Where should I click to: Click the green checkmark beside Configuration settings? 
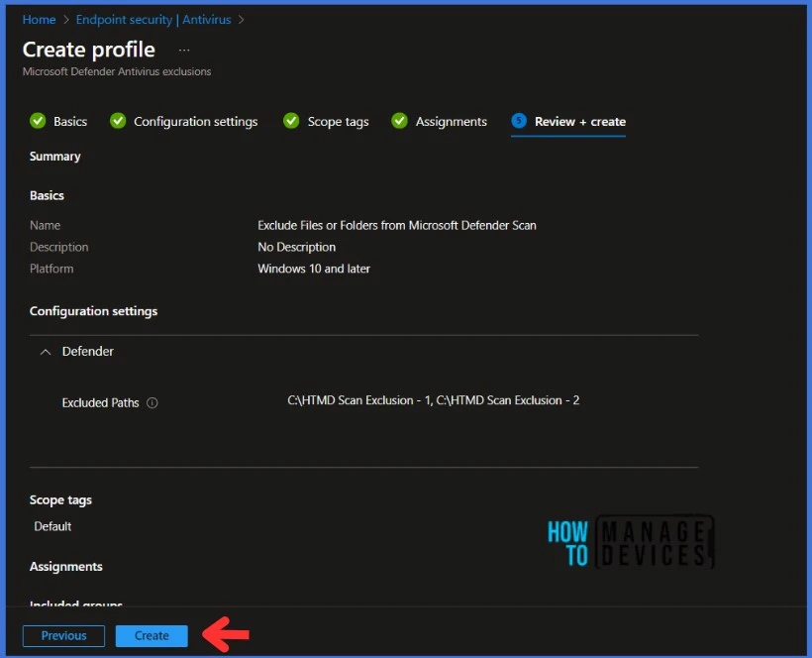[x=118, y=121]
